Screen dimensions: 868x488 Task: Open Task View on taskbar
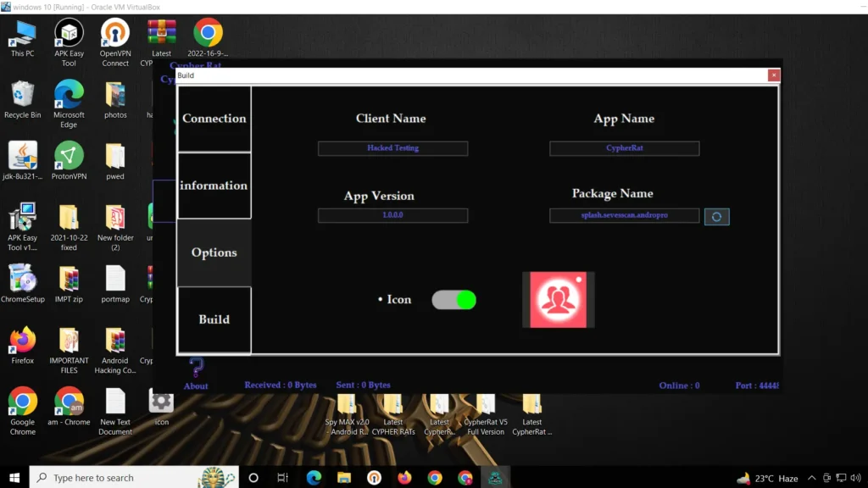click(283, 478)
